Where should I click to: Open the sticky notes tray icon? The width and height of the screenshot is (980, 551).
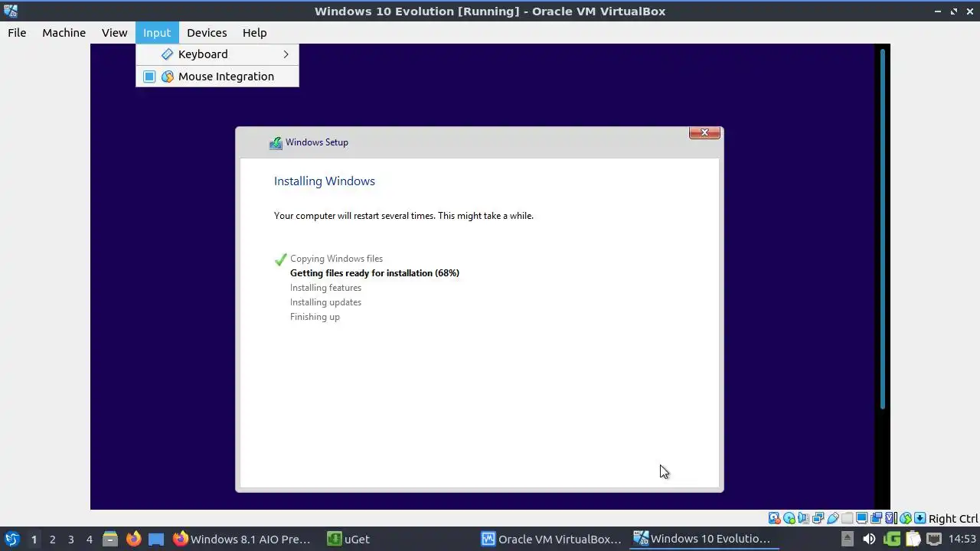(x=913, y=539)
